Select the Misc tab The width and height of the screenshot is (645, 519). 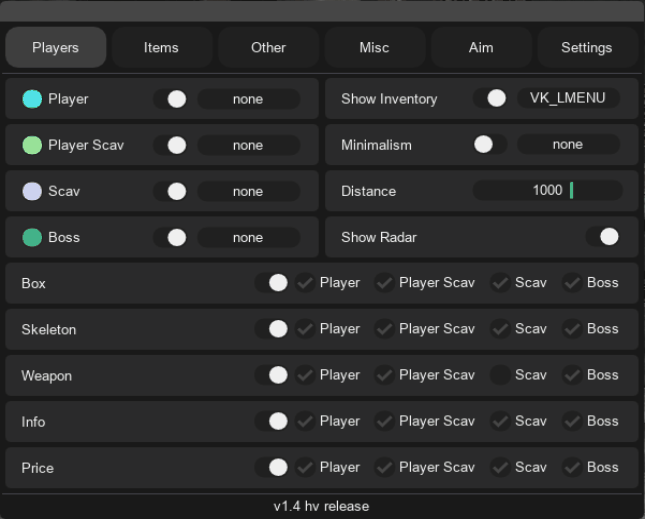(x=374, y=47)
